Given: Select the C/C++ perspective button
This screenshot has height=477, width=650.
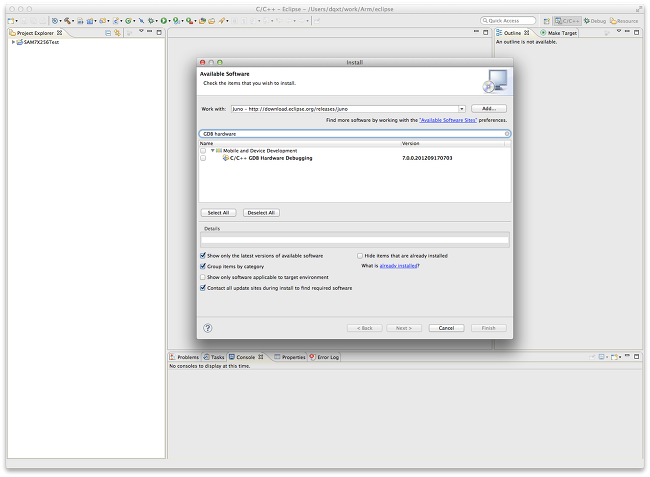Looking at the screenshot, I should 567,21.
